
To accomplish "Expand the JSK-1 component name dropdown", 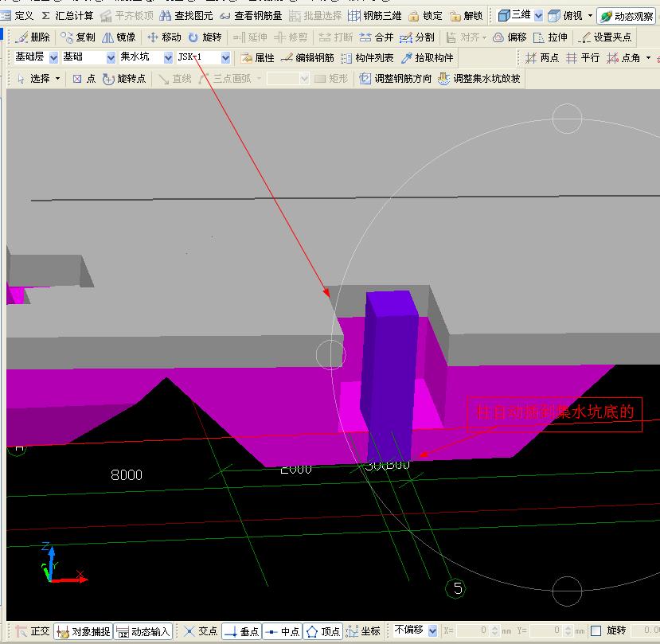I will coord(225,57).
